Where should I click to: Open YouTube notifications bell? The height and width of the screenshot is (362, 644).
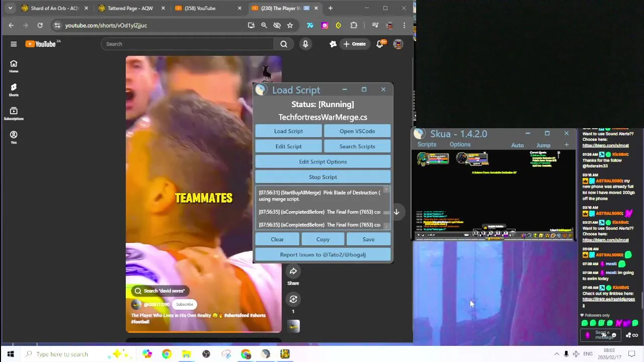point(381,44)
